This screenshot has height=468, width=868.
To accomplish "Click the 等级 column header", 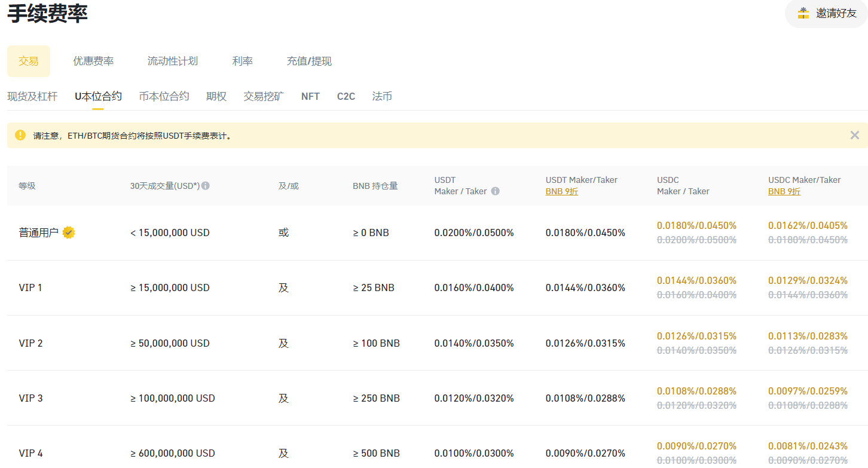I will [x=27, y=186].
